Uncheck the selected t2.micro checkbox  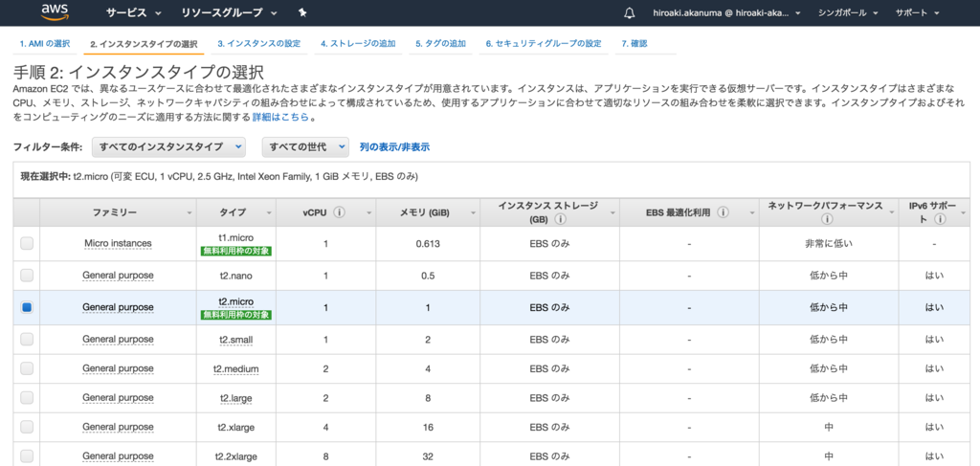pyautogui.click(x=27, y=307)
